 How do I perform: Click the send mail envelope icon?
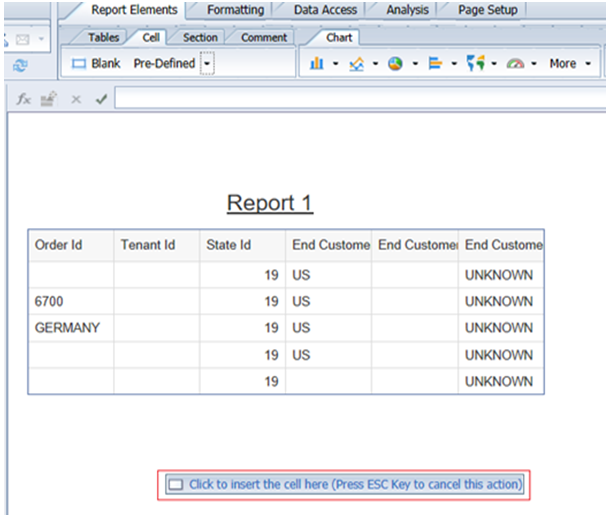tap(23, 39)
